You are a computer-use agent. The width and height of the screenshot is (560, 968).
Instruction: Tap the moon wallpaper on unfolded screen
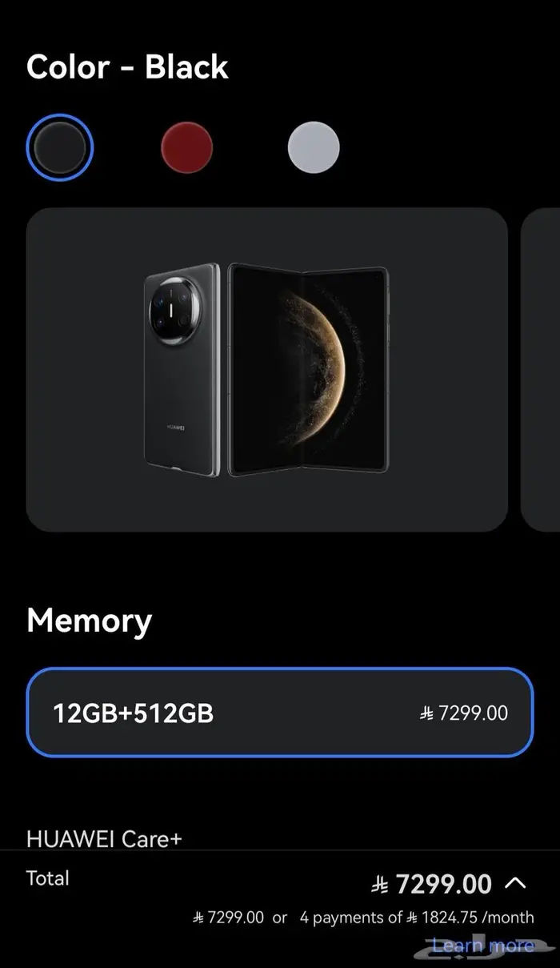click(x=318, y=370)
